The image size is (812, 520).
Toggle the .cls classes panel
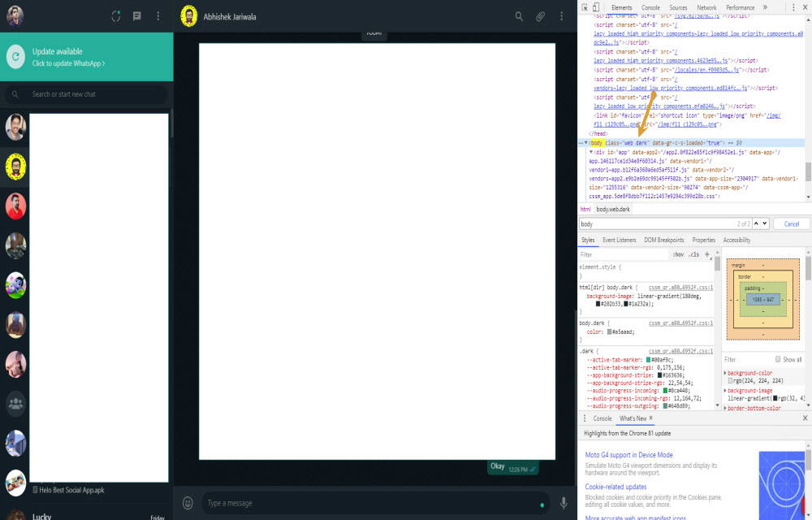[x=694, y=254]
